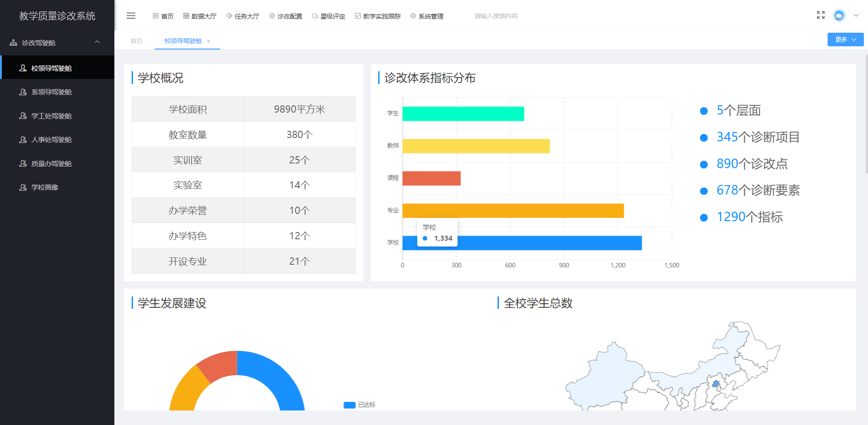
Task: Click the red donut chart segment
Action: coord(219,365)
